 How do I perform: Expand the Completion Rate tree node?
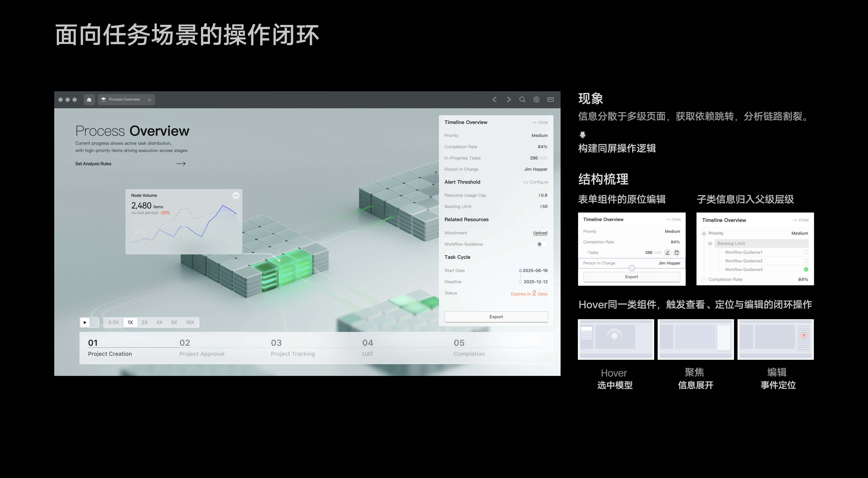[x=704, y=280]
